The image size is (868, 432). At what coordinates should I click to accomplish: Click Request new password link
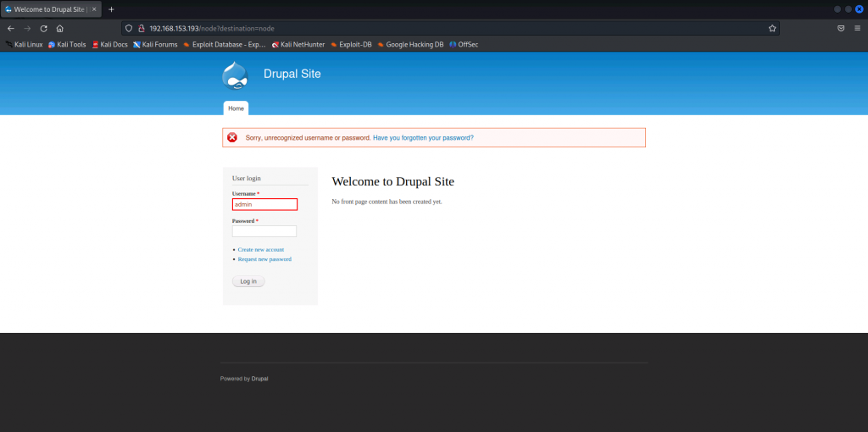(264, 259)
